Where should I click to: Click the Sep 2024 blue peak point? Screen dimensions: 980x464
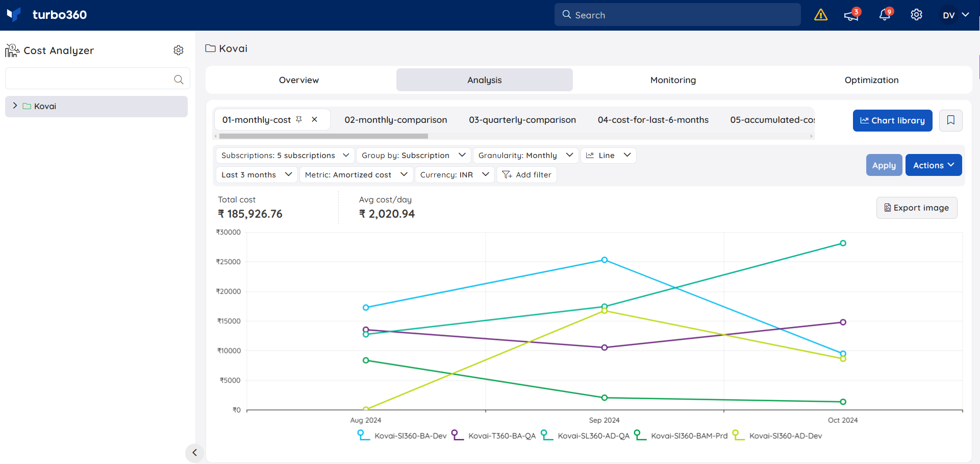[x=605, y=260]
